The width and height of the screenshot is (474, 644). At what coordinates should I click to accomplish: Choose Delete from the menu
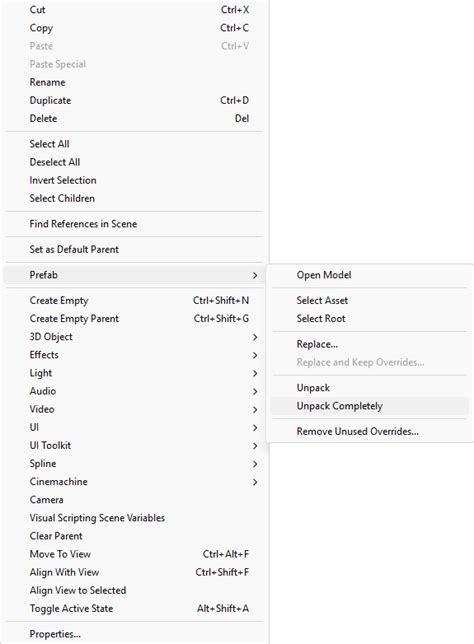(134, 118)
